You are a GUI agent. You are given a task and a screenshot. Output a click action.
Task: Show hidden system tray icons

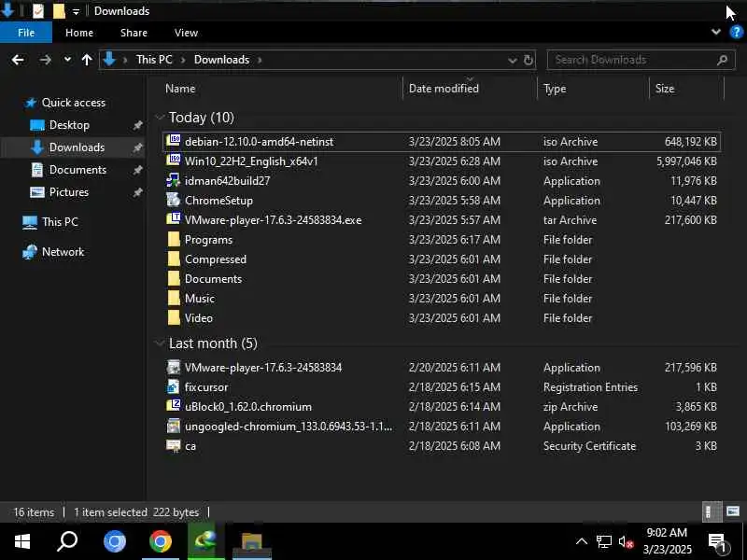[x=581, y=541]
